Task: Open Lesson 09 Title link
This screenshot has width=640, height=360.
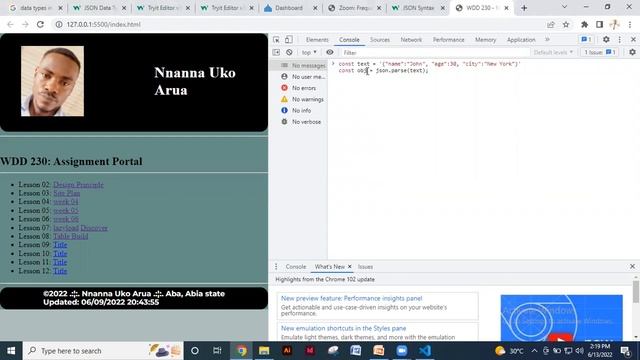Action: pyautogui.click(x=60, y=244)
